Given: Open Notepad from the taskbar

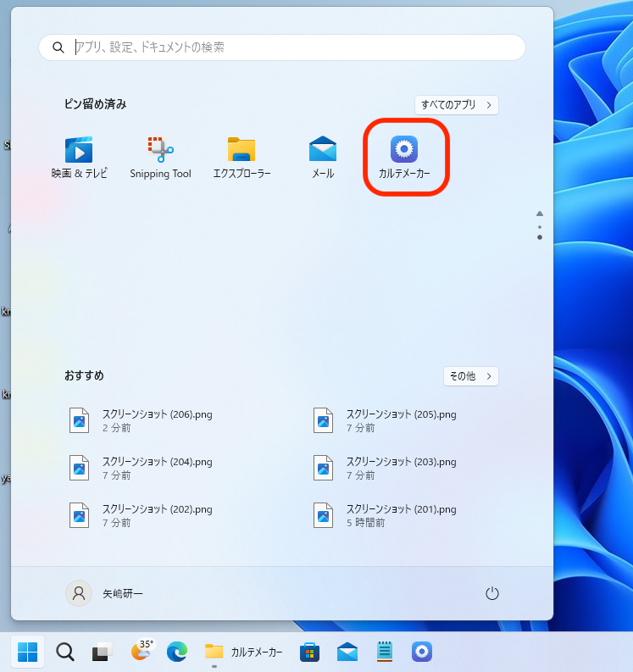Looking at the screenshot, I should click(x=385, y=652).
